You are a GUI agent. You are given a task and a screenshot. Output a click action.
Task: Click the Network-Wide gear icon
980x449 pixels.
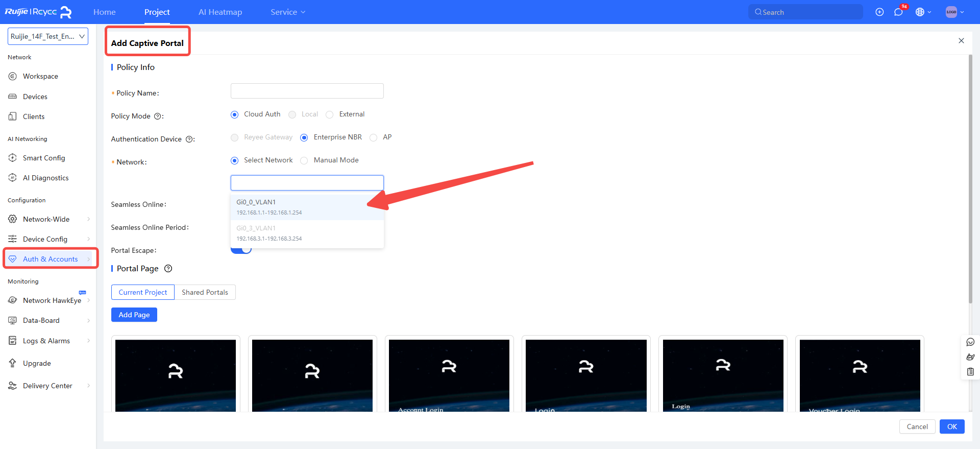coord(13,219)
